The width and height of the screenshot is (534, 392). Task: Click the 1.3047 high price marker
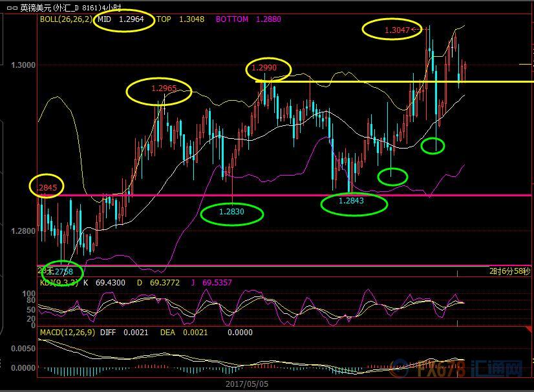[396, 30]
